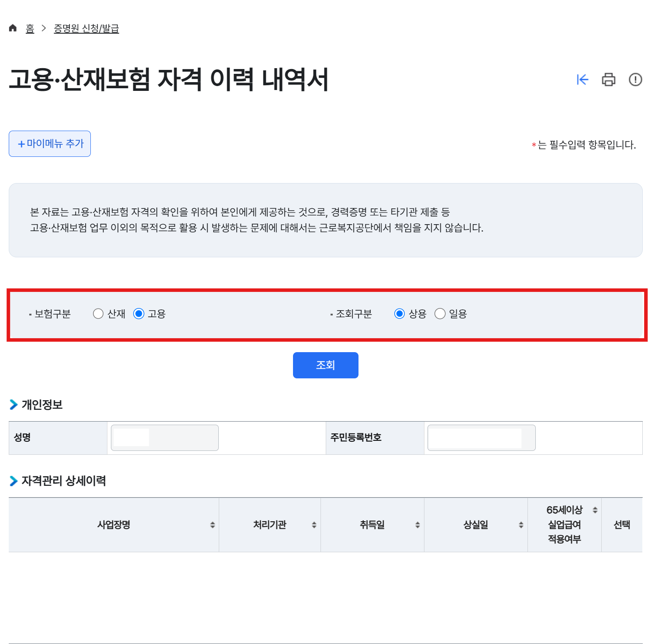Click the home icon in breadcrumb

click(13, 28)
